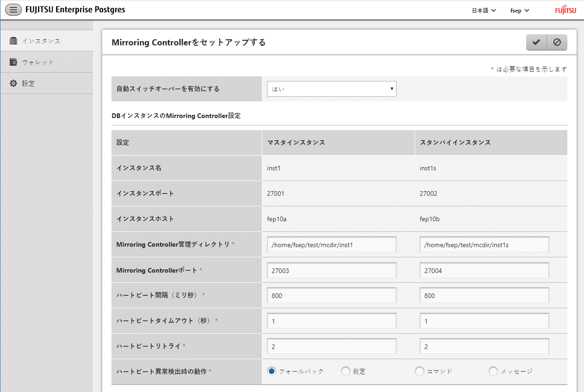This screenshot has height=392, width=584.
Task: Click the master heartbeat retry field
Action: (331, 346)
